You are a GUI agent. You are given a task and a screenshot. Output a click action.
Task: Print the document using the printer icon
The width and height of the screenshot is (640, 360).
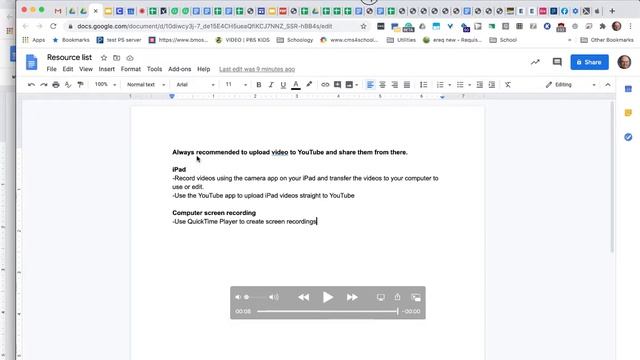[x=56, y=84]
